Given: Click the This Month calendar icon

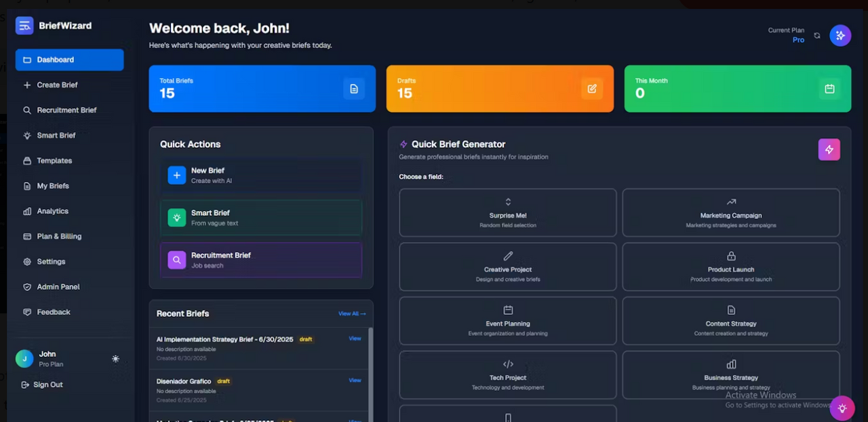Looking at the screenshot, I should (829, 89).
